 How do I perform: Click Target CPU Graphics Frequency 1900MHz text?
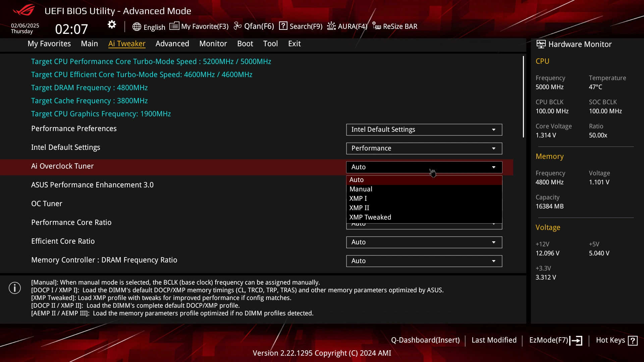coord(101,114)
